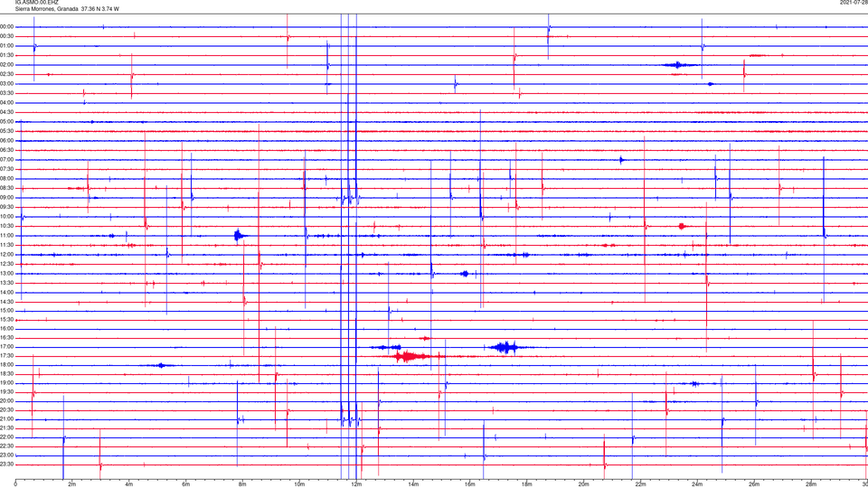The image size is (868, 488).
Task: Select the 09:30 trace time label
Action: coord(7,207)
